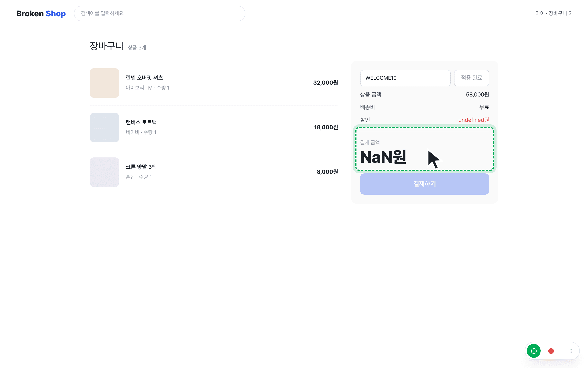This screenshot has height=368, width=588.
Task: Click the 32,000원 price
Action: [x=326, y=83]
